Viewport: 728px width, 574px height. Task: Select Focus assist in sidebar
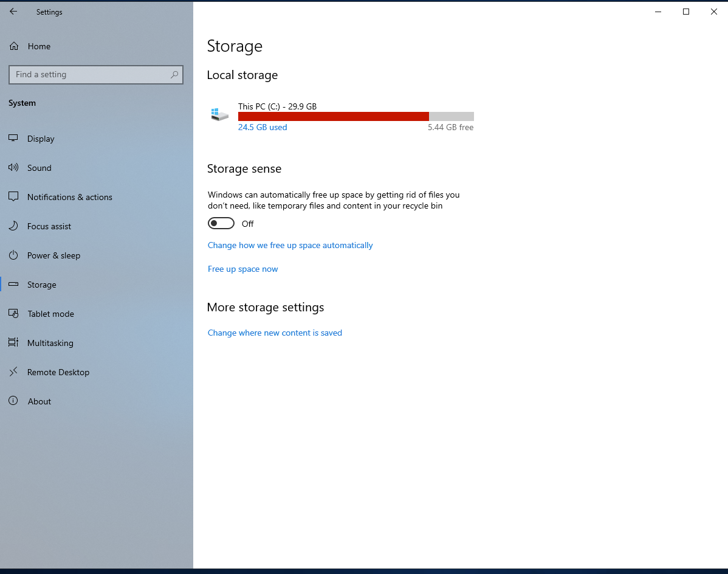[49, 227]
